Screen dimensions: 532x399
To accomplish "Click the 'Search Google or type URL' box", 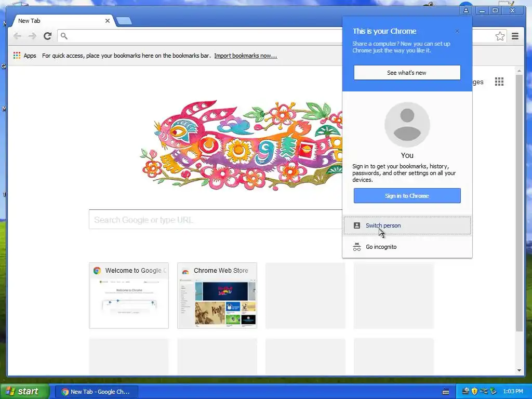I will pyautogui.click(x=216, y=220).
